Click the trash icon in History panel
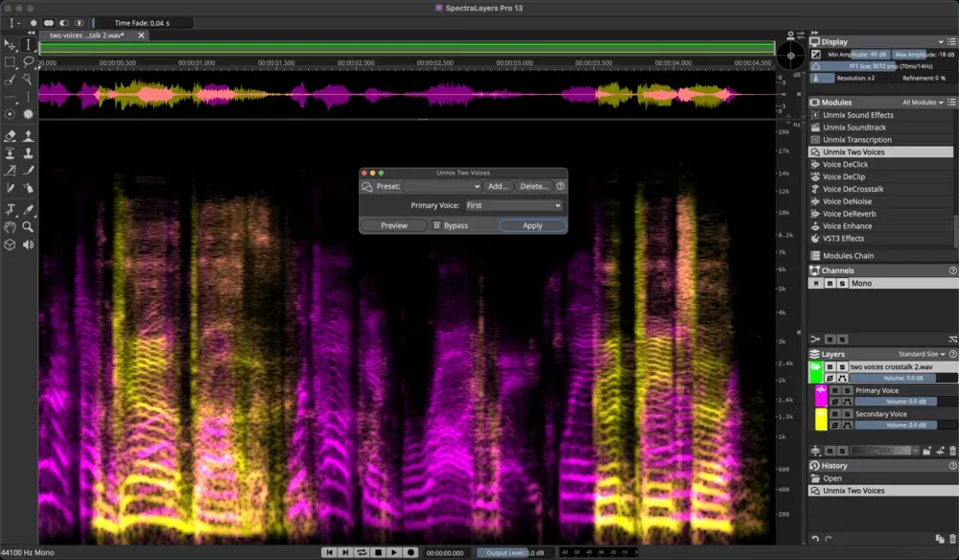This screenshot has height=560, width=959. pos(952,539)
